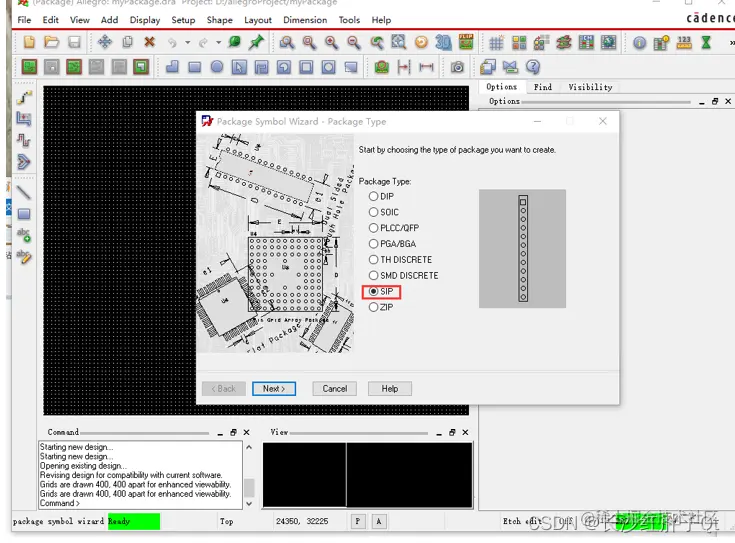The height and width of the screenshot is (543, 735).
Task: Click the Flip design icon
Action: pos(465,42)
